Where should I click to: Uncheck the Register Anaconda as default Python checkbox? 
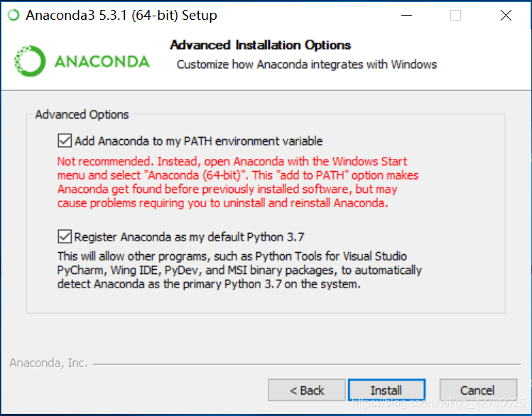click(65, 236)
